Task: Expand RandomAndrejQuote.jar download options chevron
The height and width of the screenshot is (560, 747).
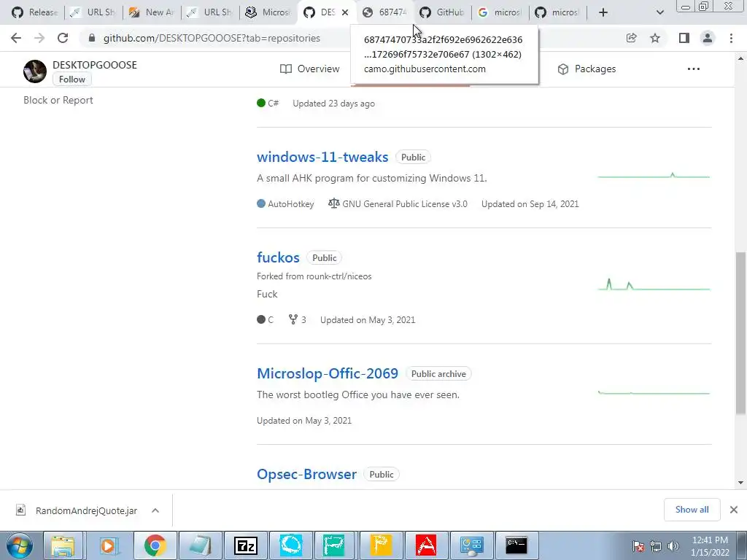Action: [x=155, y=510]
